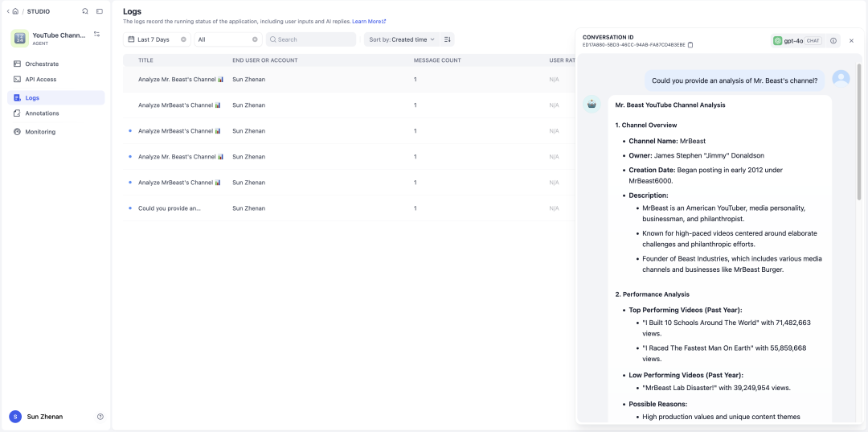Click gpt-4o model badge

click(x=797, y=40)
